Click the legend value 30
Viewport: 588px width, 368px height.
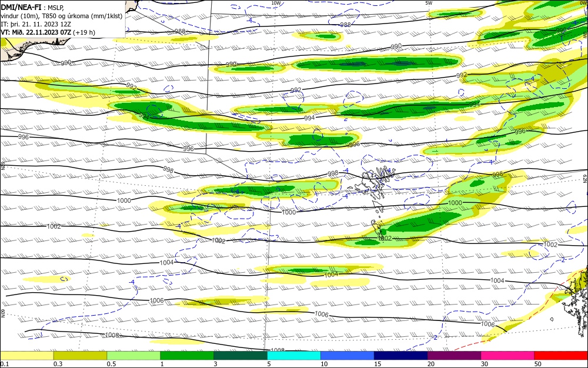coord(485,364)
